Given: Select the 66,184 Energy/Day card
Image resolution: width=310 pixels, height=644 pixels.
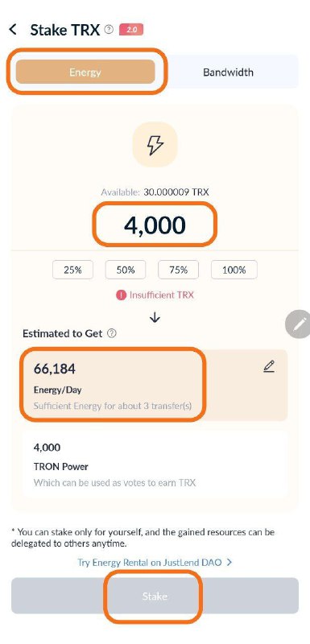Looking at the screenshot, I should click(x=155, y=386).
